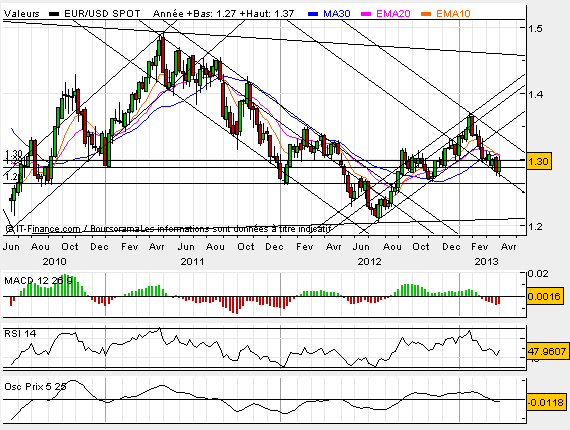Click the "Jun" month label left of 2012
The image size is (570, 430).
click(x=361, y=247)
